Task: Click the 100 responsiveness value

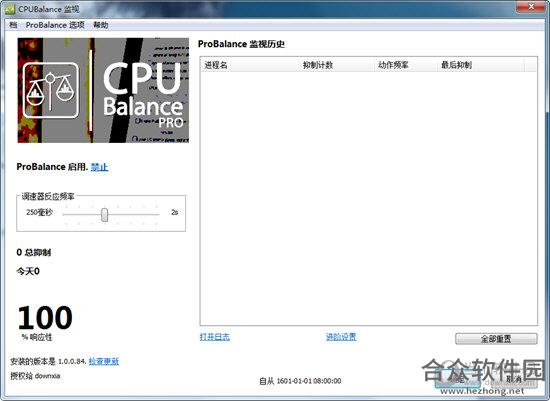Action: pyautogui.click(x=45, y=318)
